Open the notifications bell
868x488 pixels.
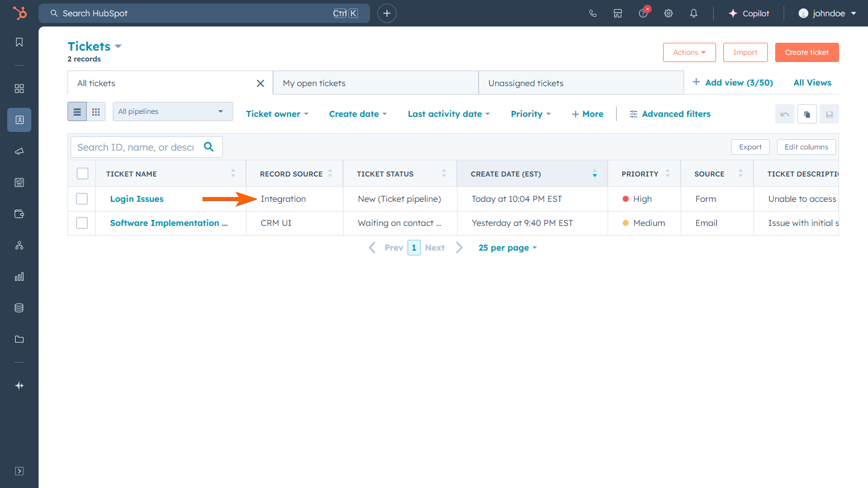694,13
